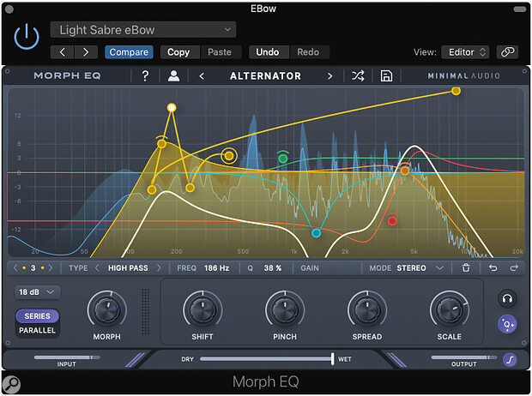The height and width of the screenshot is (396, 532).
Task: Open the View Editor dropdown
Action: point(465,52)
